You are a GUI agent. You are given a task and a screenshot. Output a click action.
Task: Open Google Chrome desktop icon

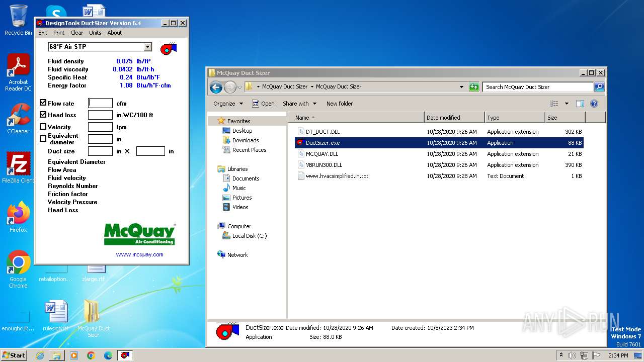18,269
